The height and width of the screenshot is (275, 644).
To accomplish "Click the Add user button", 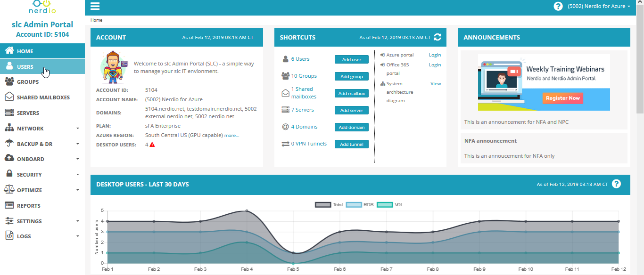I will coord(352,59).
